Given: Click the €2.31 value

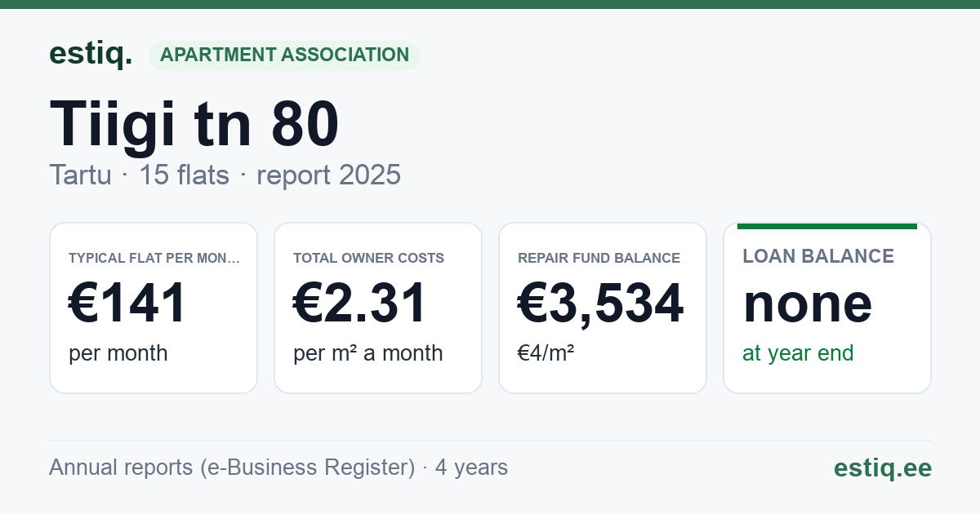Looking at the screenshot, I should [x=360, y=303].
